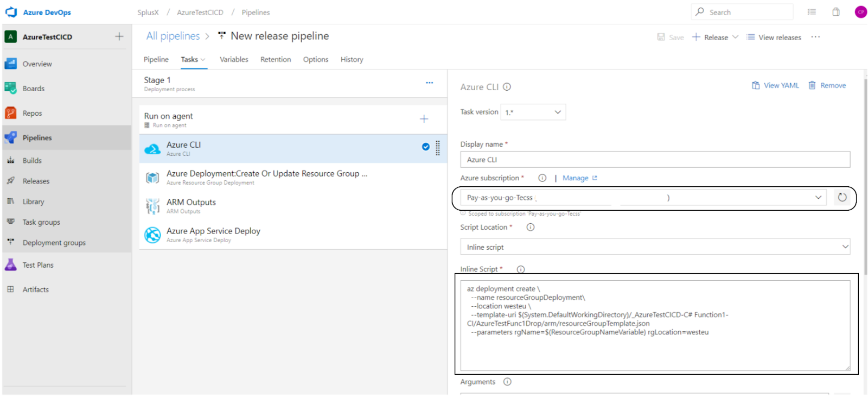Click the plus icon beside AzureTestCICD project
This screenshot has height=397, width=868.
click(x=119, y=36)
